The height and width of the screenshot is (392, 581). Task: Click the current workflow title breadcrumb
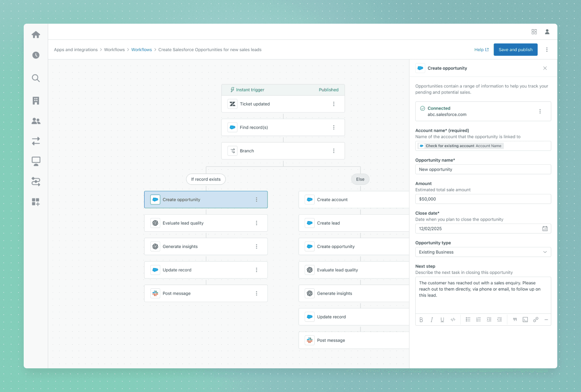click(210, 50)
